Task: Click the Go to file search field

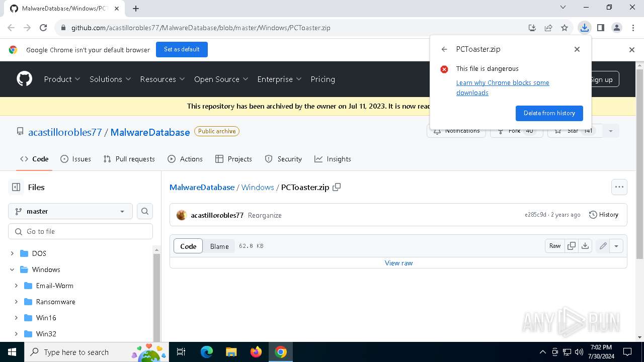Action: point(80,231)
